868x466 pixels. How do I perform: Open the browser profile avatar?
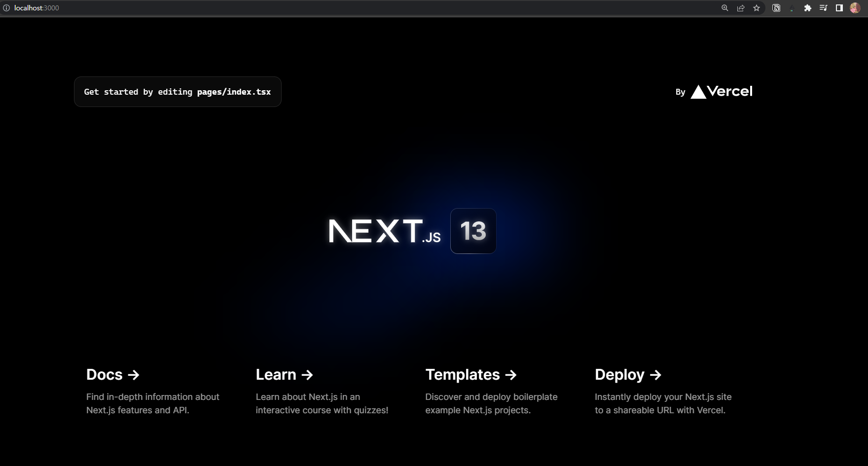point(855,8)
